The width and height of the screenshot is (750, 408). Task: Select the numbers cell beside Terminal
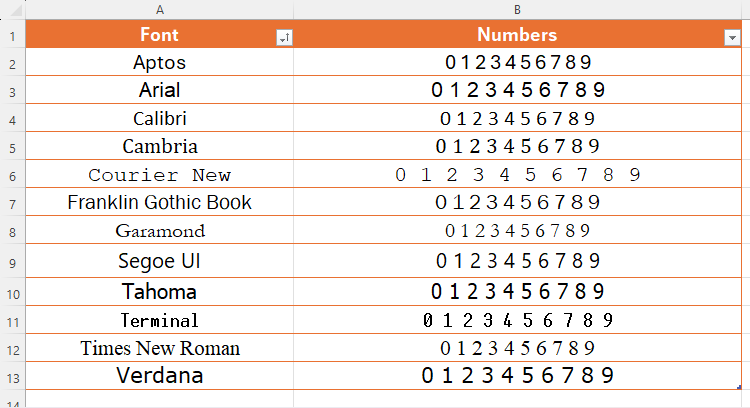click(x=517, y=321)
